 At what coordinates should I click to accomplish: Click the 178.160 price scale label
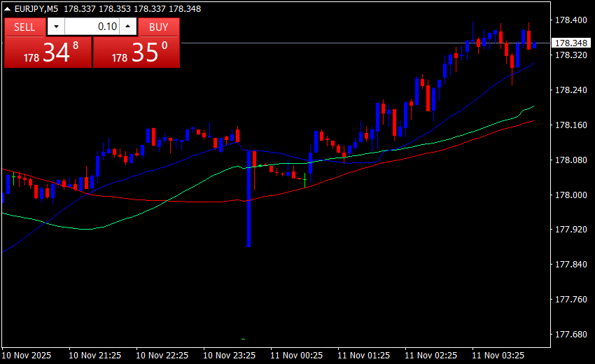[x=570, y=125]
